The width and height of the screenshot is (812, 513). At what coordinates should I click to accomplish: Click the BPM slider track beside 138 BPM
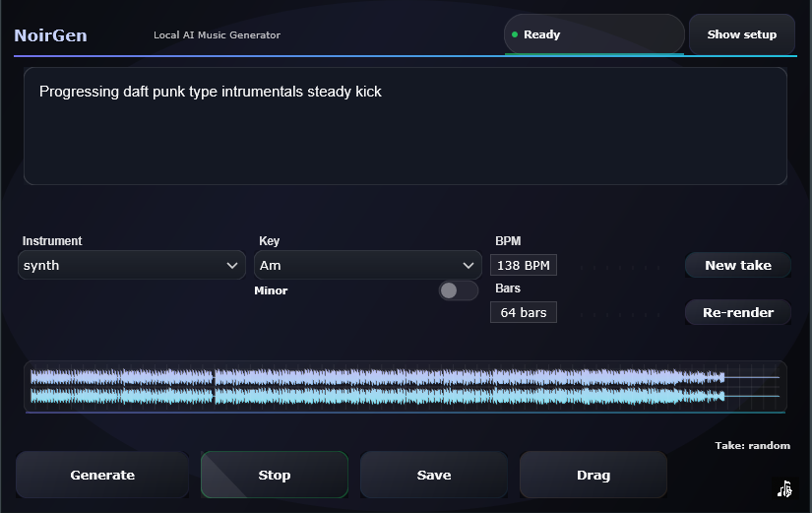(620, 268)
